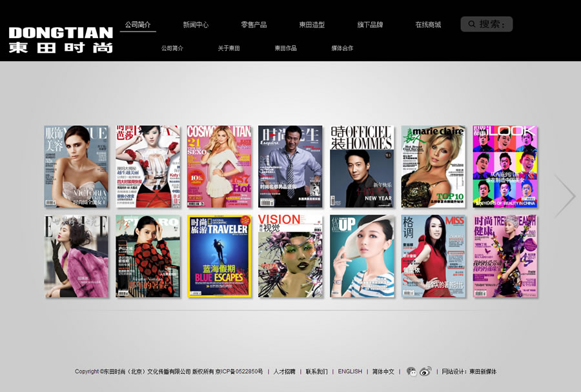The image size is (581, 392).
Task: View the blue Traveler Blue Escapes cover
Action: pos(219,256)
